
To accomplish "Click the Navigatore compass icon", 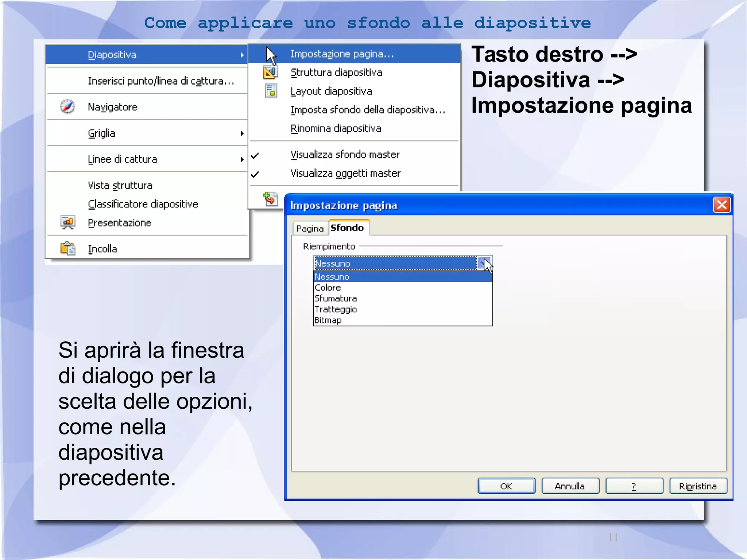I will (x=67, y=106).
